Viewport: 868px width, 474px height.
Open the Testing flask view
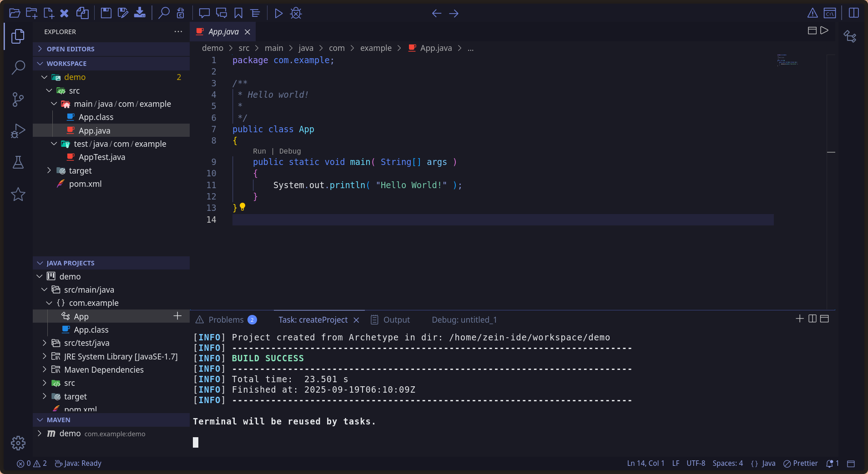[18, 162]
